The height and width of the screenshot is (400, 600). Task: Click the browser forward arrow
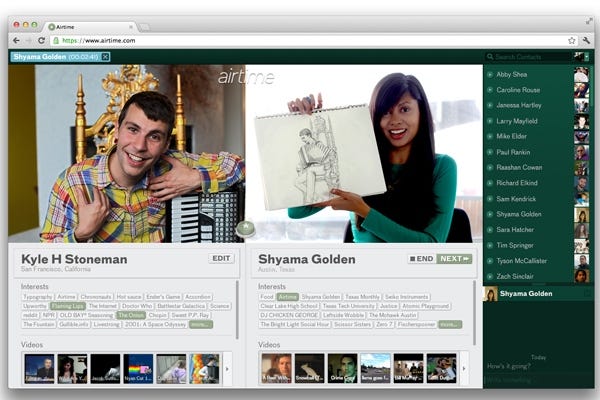point(29,40)
